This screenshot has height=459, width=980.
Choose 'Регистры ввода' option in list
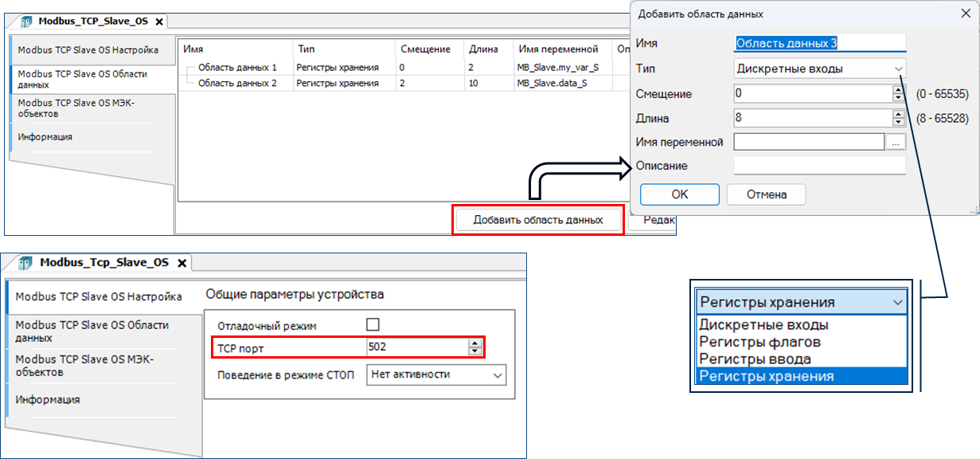click(x=755, y=359)
